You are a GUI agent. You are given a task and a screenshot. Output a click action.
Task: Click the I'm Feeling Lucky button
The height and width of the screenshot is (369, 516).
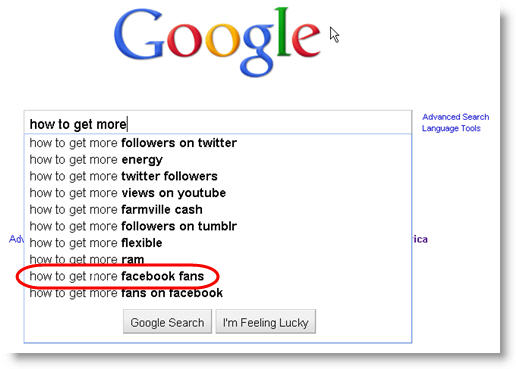pos(266,322)
